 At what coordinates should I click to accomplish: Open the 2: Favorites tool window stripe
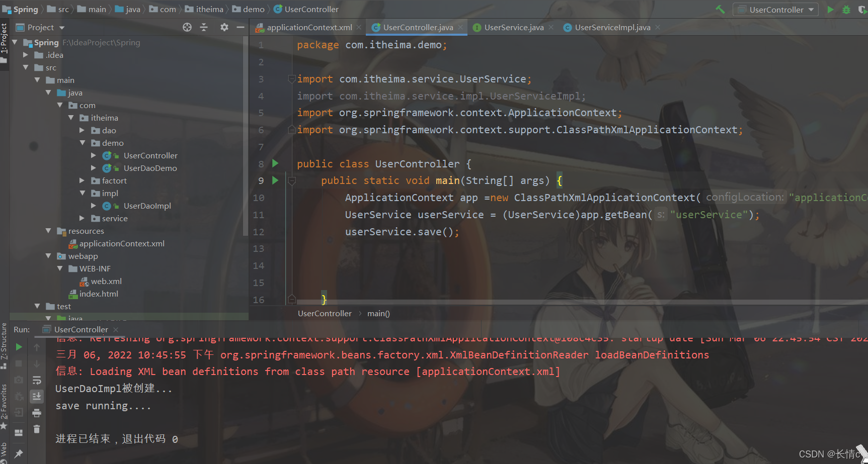pos(4,406)
